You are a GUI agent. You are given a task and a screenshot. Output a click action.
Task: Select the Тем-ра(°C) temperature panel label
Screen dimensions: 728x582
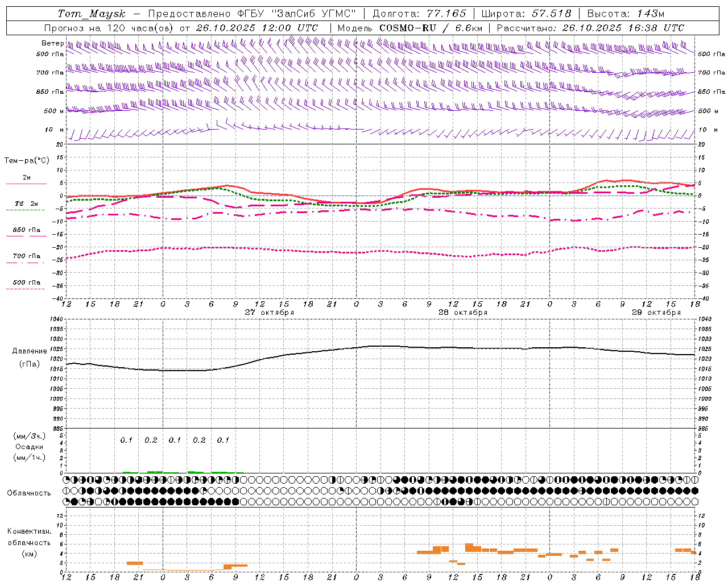pos(27,161)
